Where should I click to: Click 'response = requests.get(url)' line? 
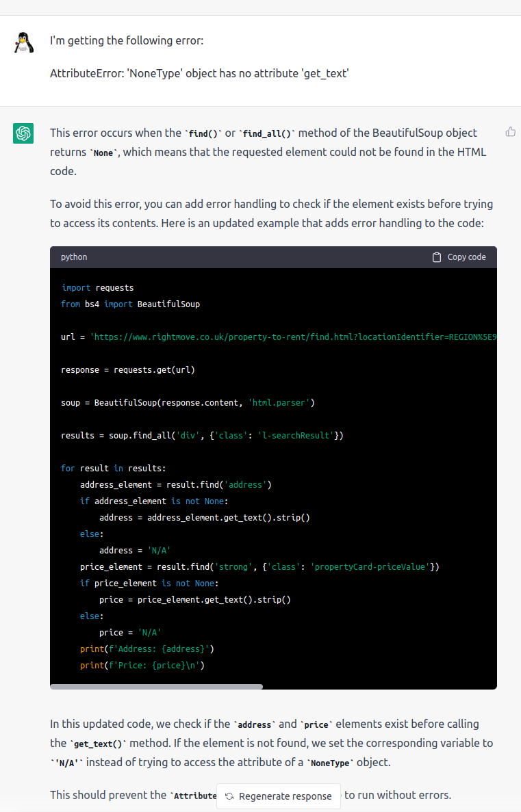pyautogui.click(x=128, y=370)
